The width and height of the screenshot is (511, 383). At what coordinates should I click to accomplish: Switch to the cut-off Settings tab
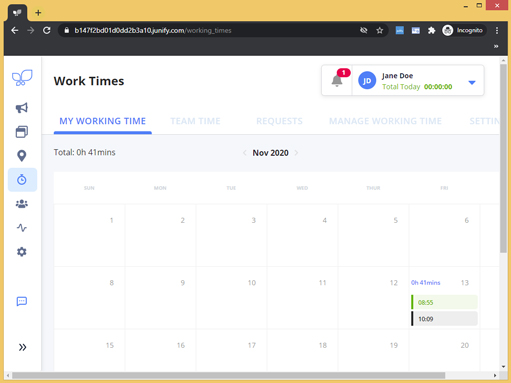click(x=484, y=121)
